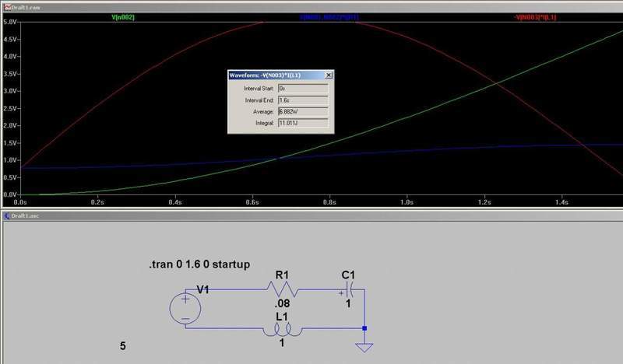The image size is (623, 364).
Task: Select the L1 inductor symbol
Action: click(282, 330)
